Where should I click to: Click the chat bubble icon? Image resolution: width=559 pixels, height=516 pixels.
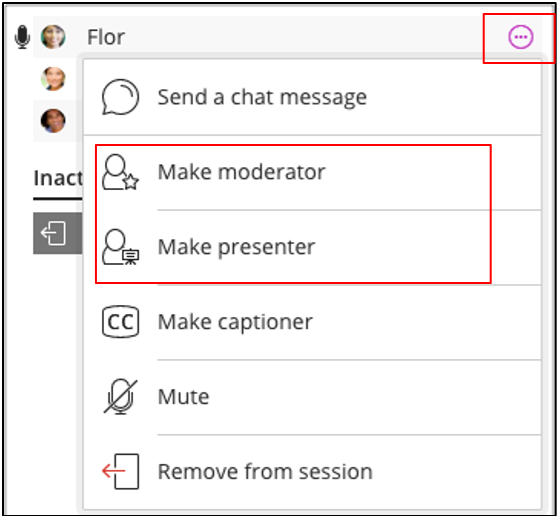[x=120, y=97]
